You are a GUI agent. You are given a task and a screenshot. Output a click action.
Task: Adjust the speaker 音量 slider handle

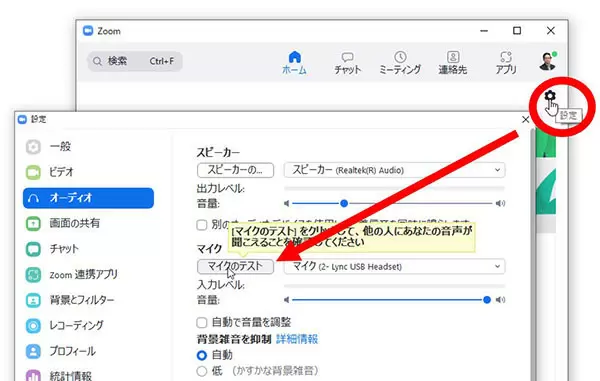coord(344,204)
